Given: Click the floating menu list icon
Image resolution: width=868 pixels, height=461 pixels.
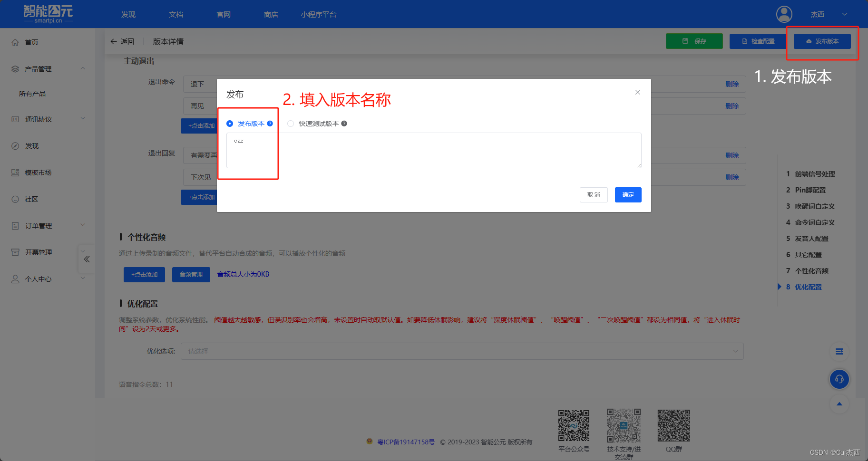Looking at the screenshot, I should [x=839, y=352].
